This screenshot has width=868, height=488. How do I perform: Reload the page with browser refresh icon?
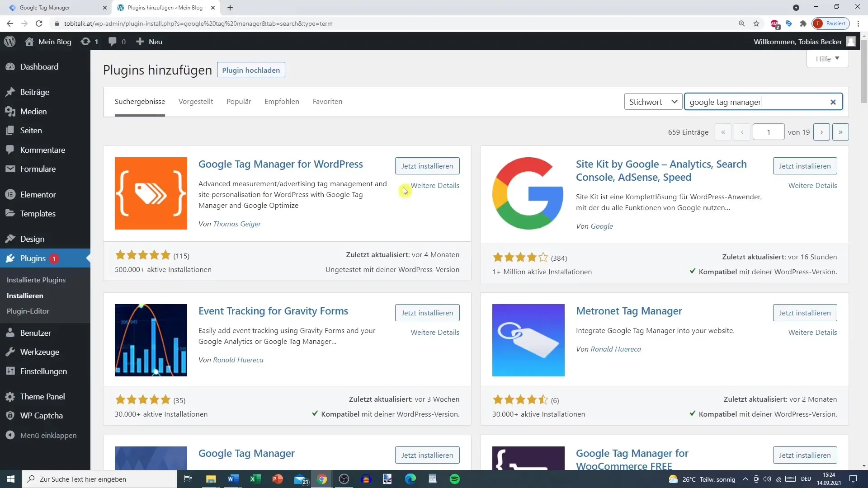[39, 23]
